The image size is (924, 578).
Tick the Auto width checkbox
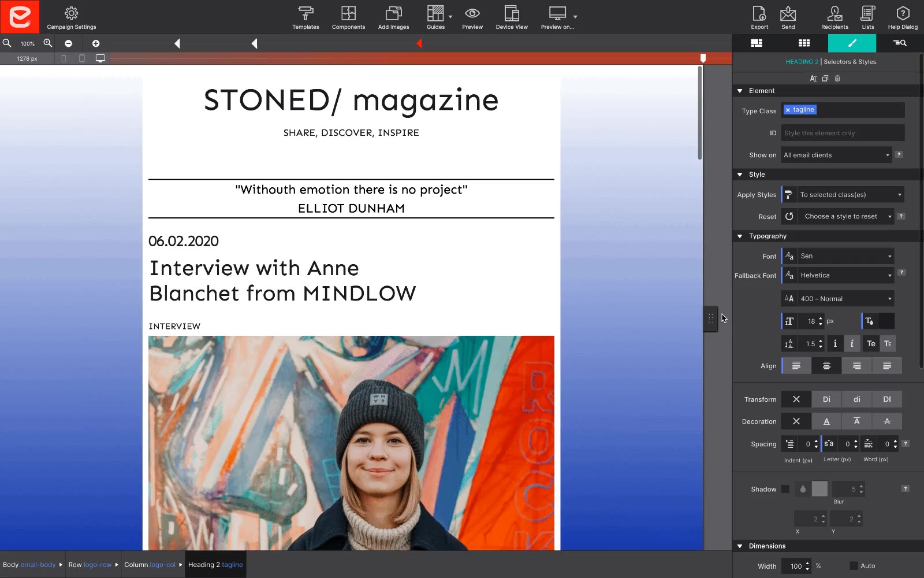tap(854, 566)
